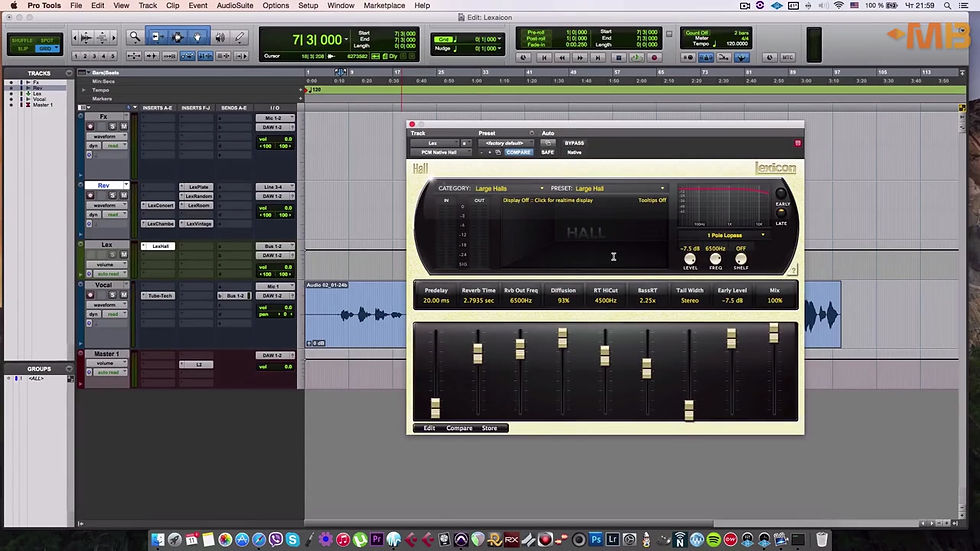Image resolution: width=980 pixels, height=551 pixels.
Task: Open the Tube-Tech insert on Vocal track
Action: (158, 295)
